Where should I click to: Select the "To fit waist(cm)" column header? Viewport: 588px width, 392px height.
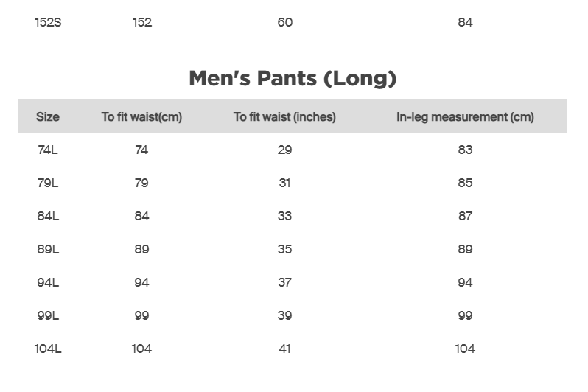[141, 116]
